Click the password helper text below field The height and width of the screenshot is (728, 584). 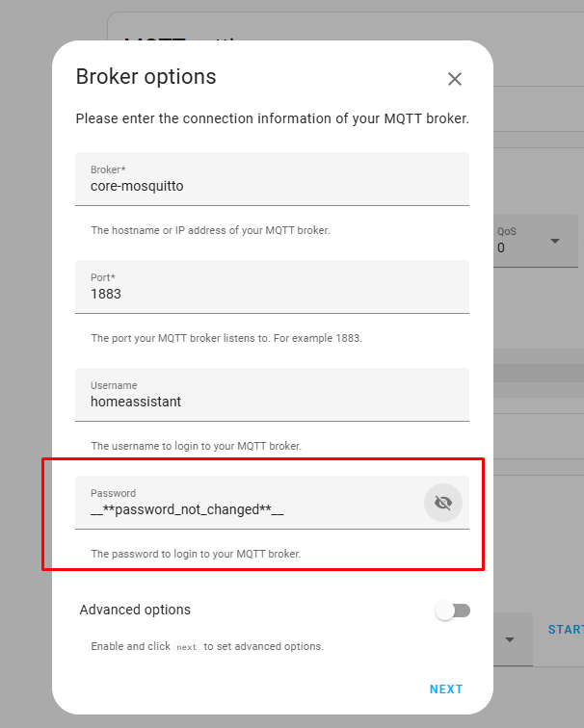pyautogui.click(x=196, y=554)
